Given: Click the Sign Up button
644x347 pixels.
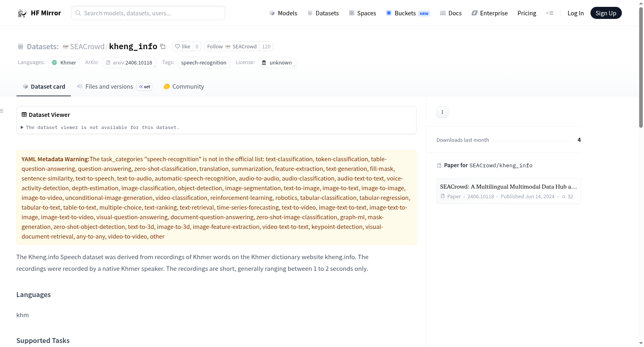Looking at the screenshot, I should point(606,13).
